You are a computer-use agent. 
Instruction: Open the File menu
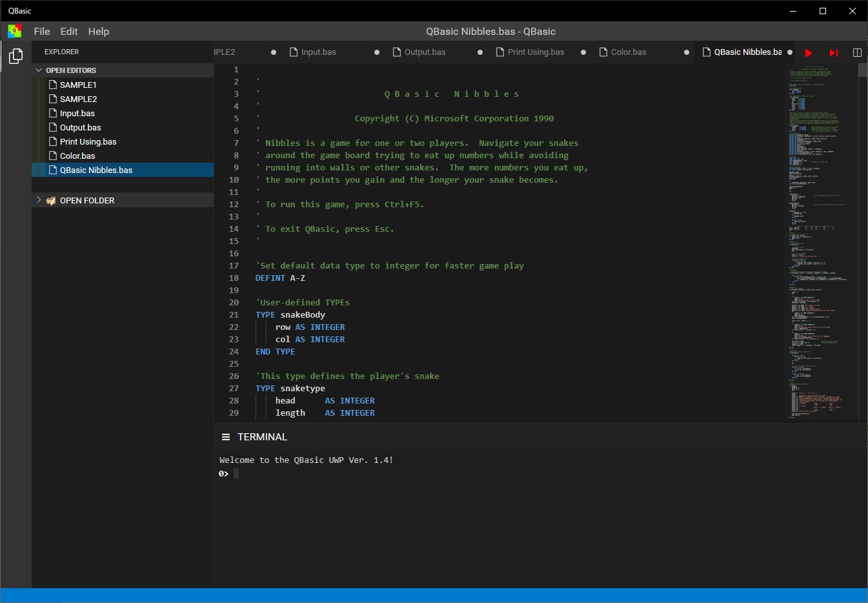42,31
